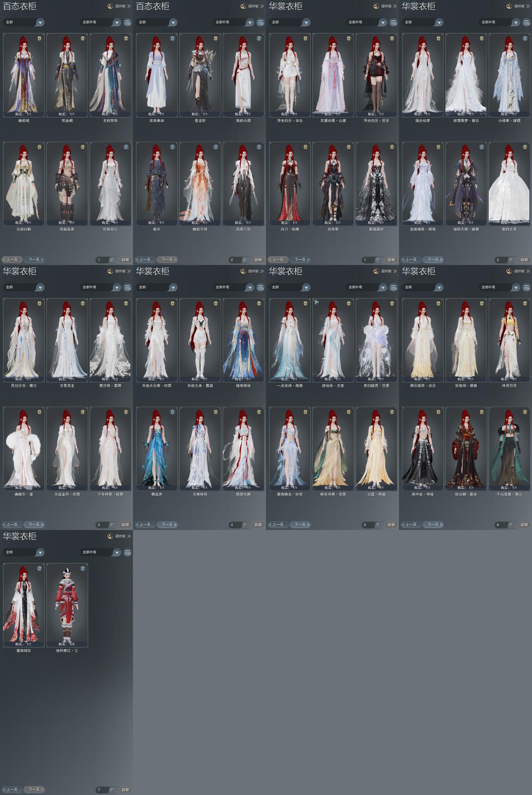Click crossed-out trash icon on 淡华素染 card
The height and width of the screenshot is (795, 532).
[173, 38]
